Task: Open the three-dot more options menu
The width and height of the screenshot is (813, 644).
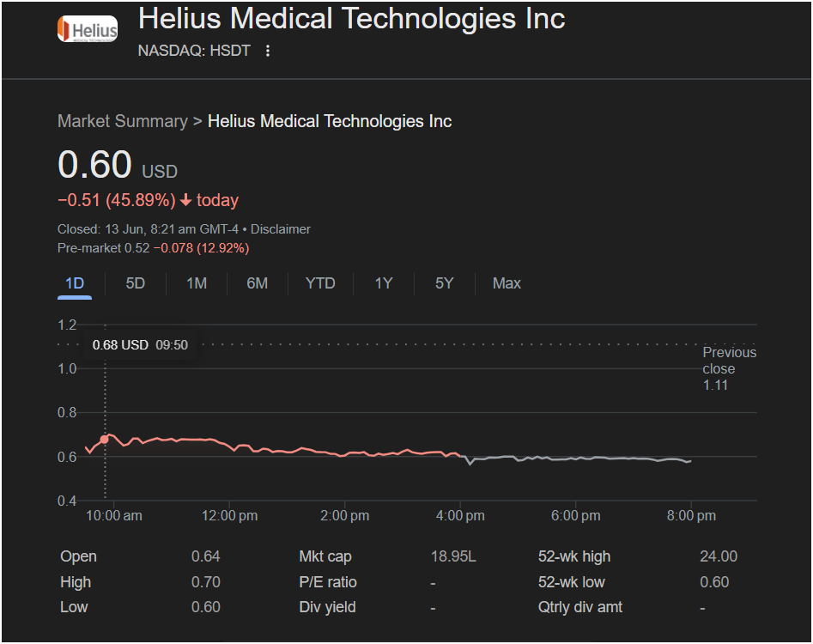Action: pyautogui.click(x=268, y=52)
